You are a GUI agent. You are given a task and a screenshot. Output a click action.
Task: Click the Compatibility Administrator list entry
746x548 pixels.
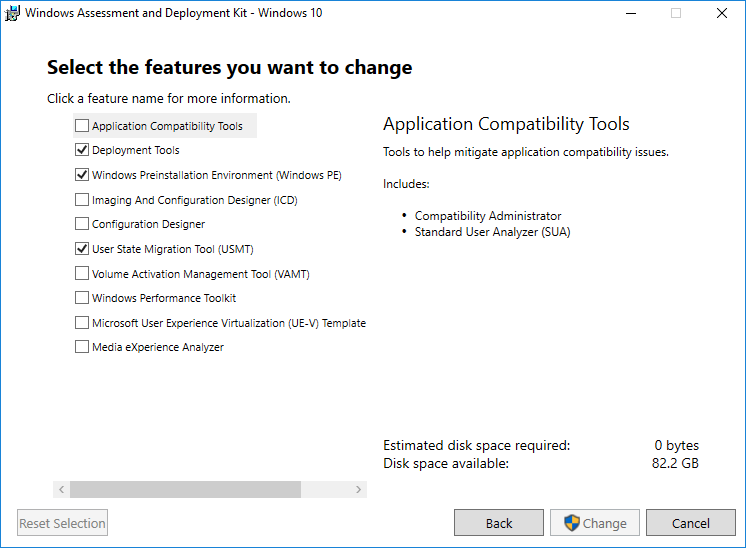click(488, 216)
